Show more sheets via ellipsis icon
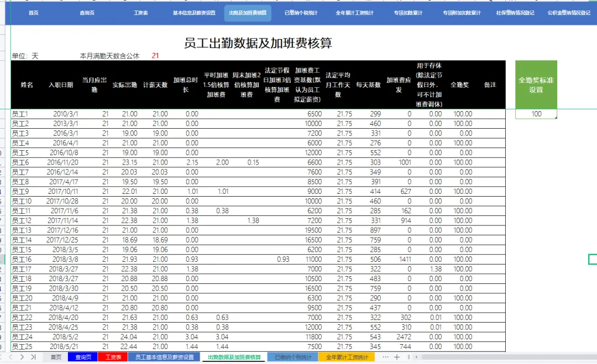 385,357
